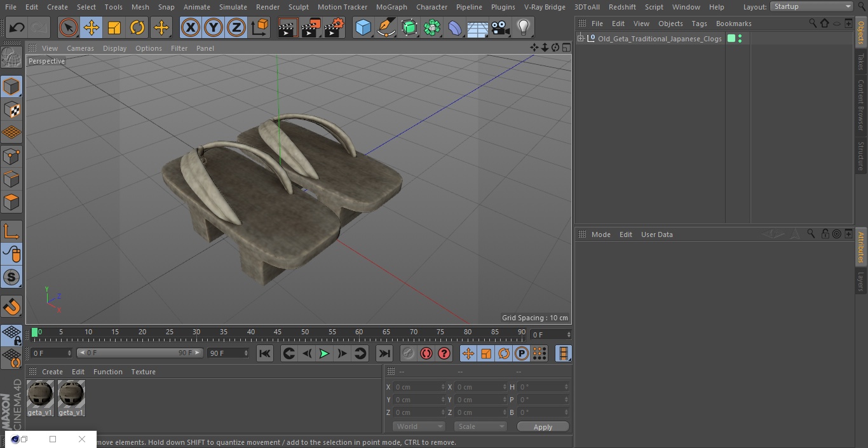The height and width of the screenshot is (448, 868).
Task: Select the first geta_v1 material thumbnail
Action: pyautogui.click(x=40, y=395)
